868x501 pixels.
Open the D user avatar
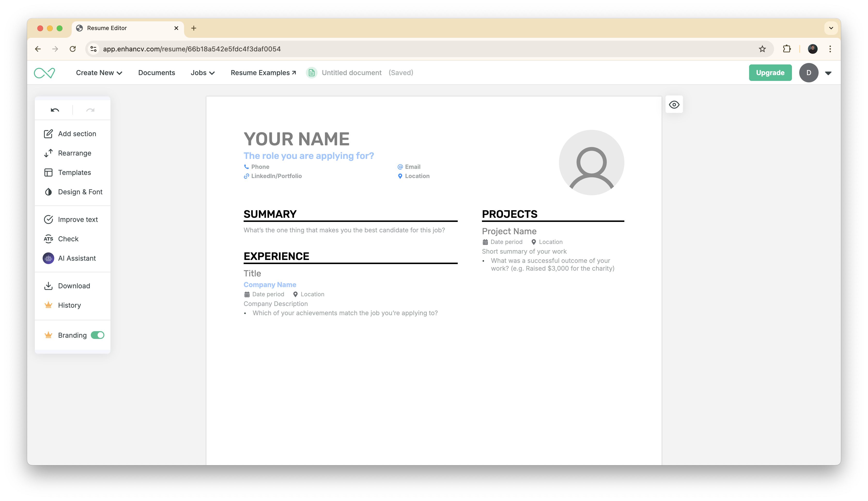[808, 73]
